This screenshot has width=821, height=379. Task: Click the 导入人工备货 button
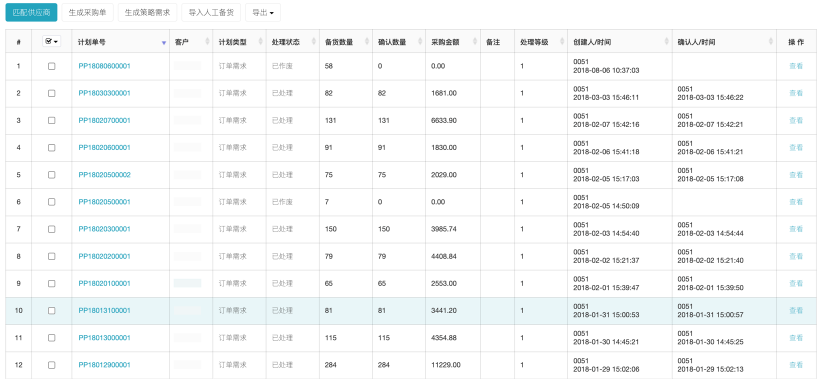(211, 13)
